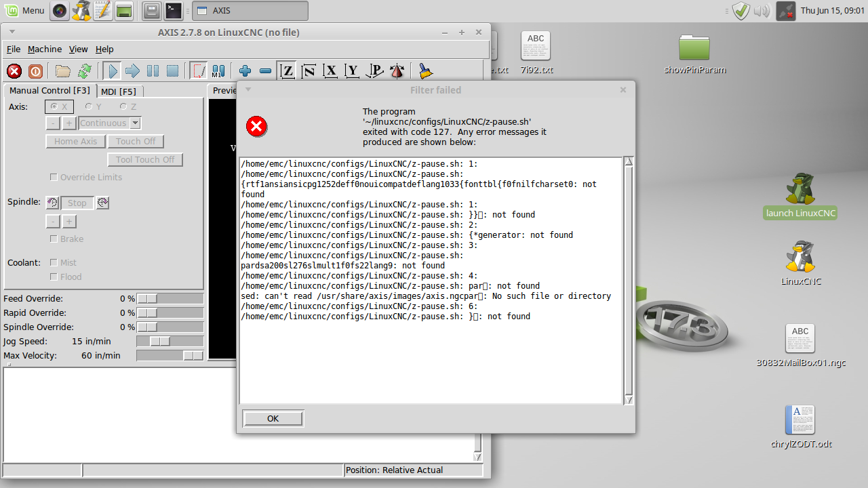Switch to the Manual Control [F3] tab
This screenshot has height=488, width=868.
pos(50,90)
